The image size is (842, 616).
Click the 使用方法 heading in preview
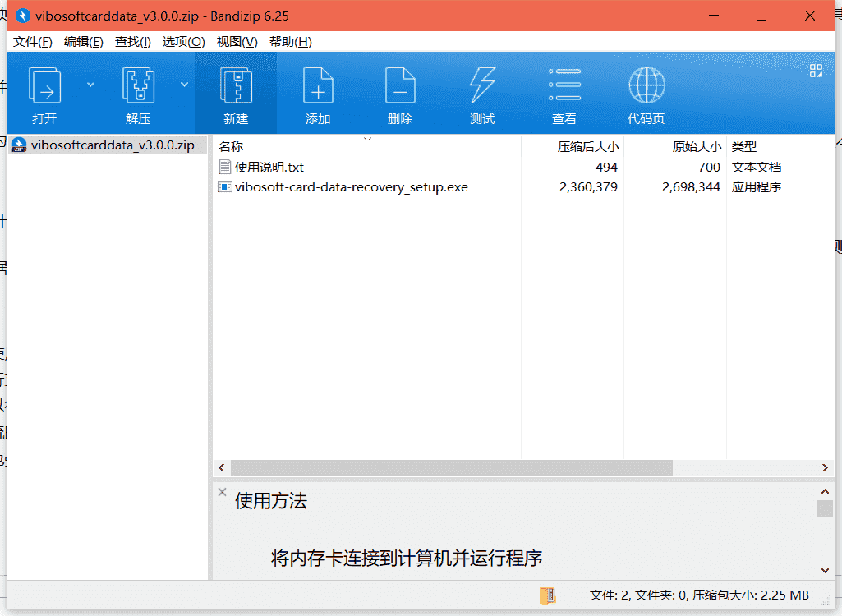(271, 501)
